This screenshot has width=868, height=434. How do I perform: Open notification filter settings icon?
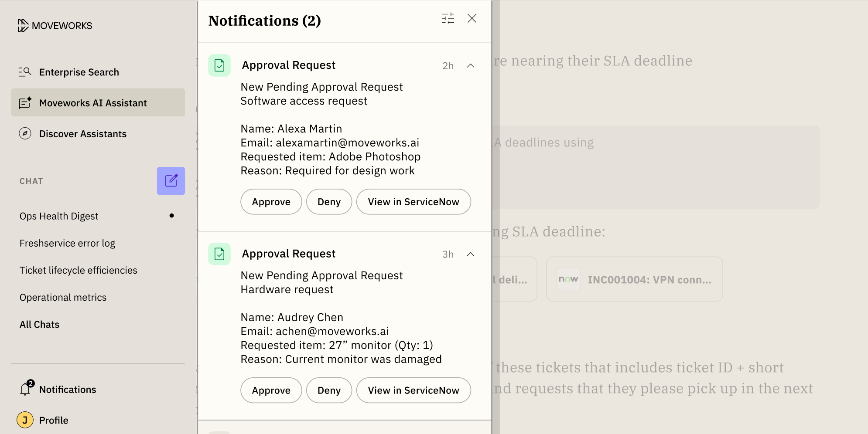[x=447, y=18]
